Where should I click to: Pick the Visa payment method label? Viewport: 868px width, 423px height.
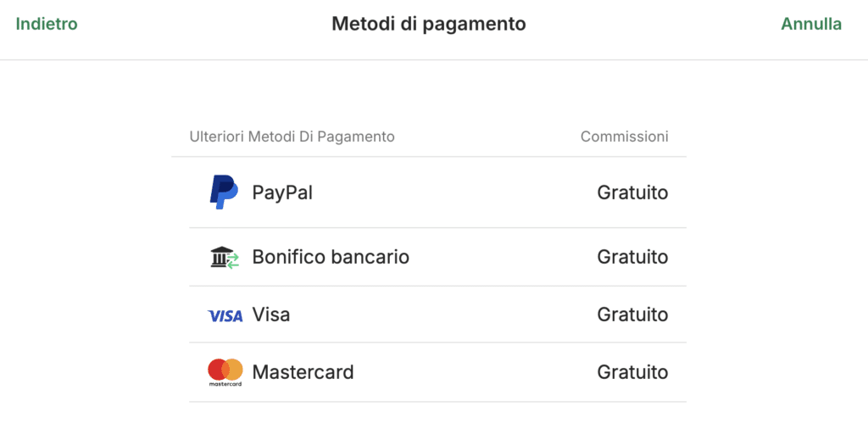point(271,314)
